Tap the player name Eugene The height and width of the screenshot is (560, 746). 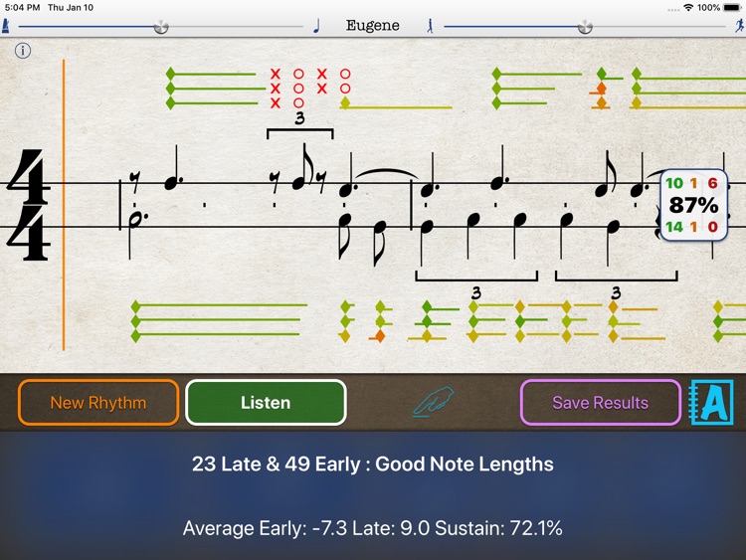pos(373,25)
